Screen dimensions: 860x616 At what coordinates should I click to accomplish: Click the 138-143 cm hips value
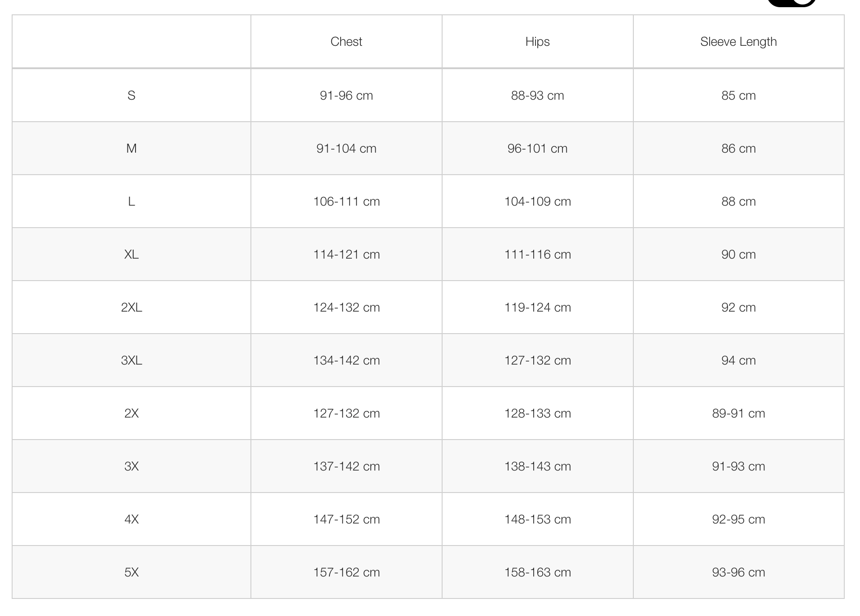click(537, 466)
